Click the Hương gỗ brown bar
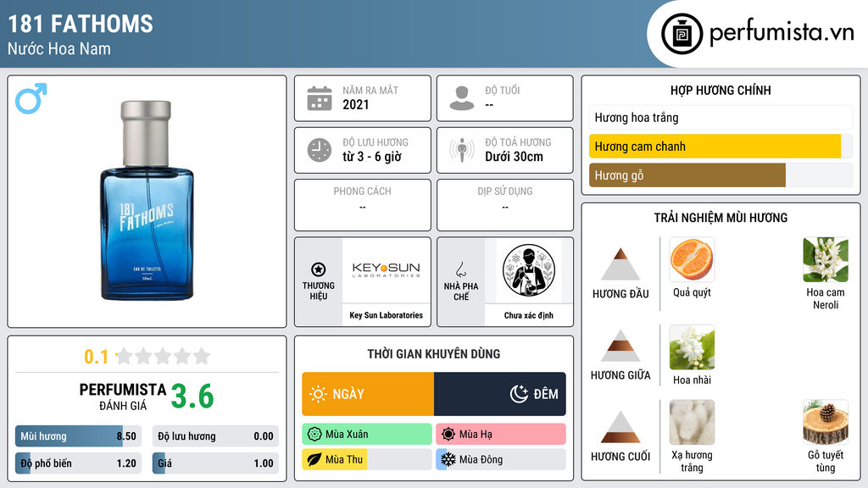Screen dimensions: 868x488 click(687, 175)
